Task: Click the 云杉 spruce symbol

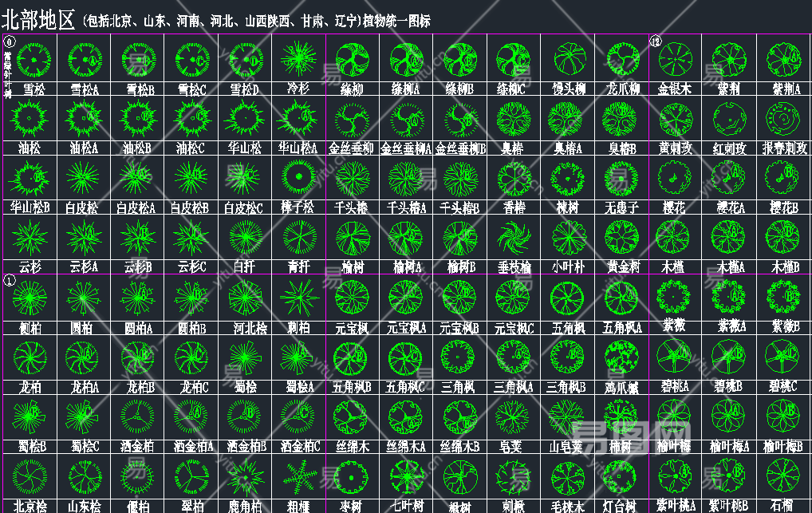Action: 30,237
